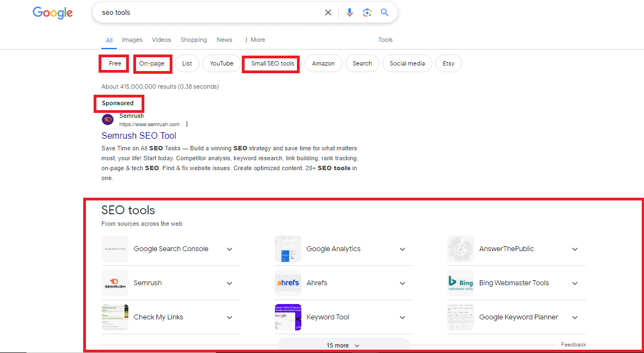This screenshot has height=353, width=644.
Task: Switch to the News tab
Action: tap(225, 40)
